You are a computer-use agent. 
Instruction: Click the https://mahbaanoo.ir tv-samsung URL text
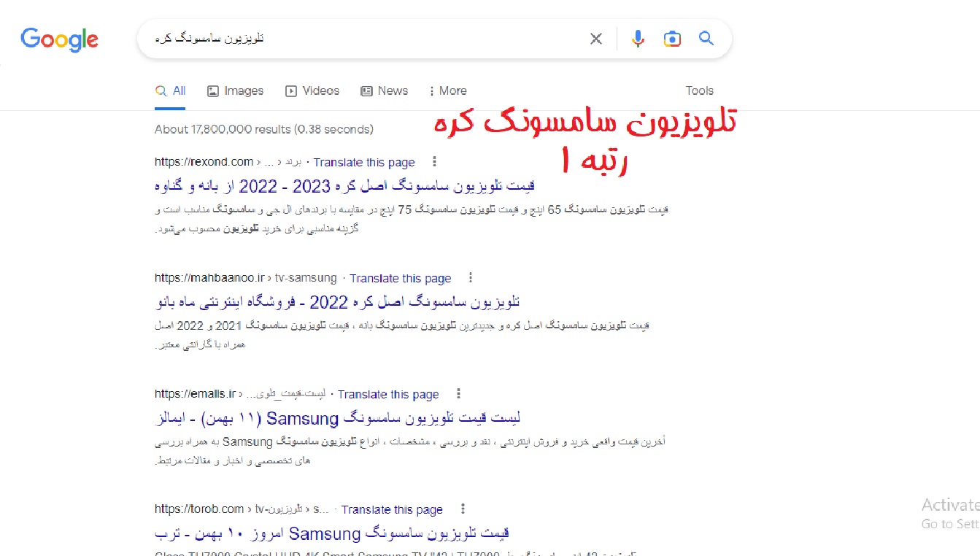(x=246, y=278)
